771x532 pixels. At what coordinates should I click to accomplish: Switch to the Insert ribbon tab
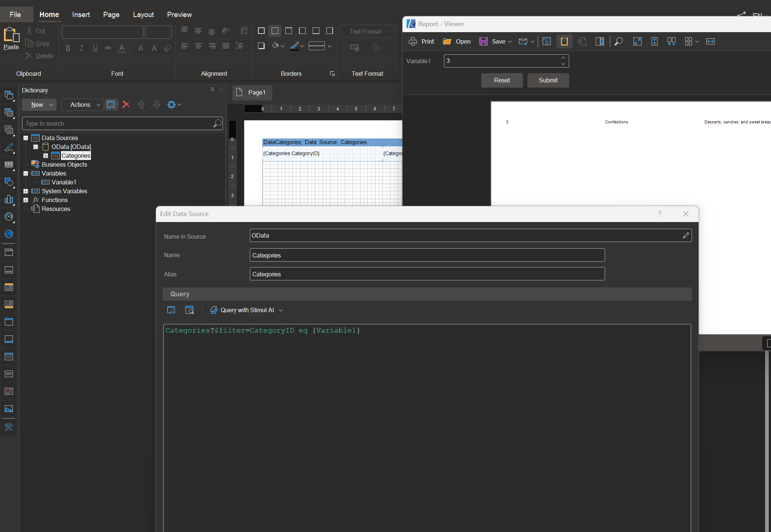click(81, 14)
